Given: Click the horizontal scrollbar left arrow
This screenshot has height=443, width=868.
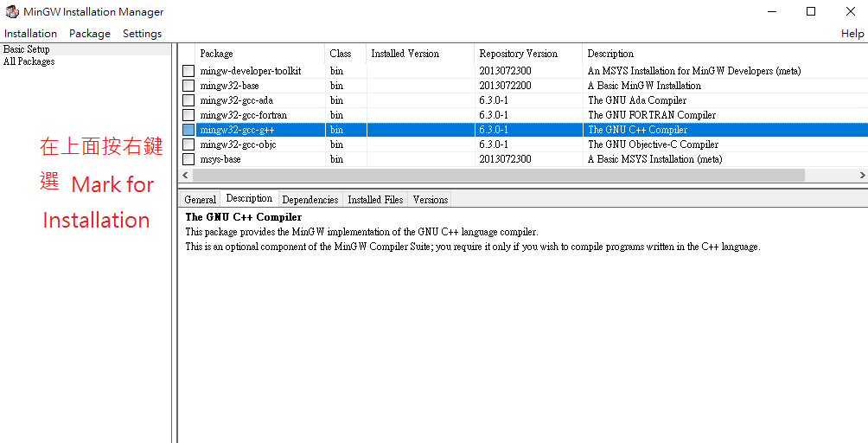Looking at the screenshot, I should coord(186,175).
